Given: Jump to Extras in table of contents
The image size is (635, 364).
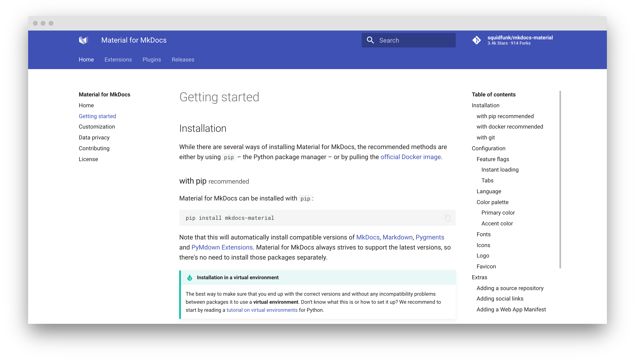Looking at the screenshot, I should (479, 277).
